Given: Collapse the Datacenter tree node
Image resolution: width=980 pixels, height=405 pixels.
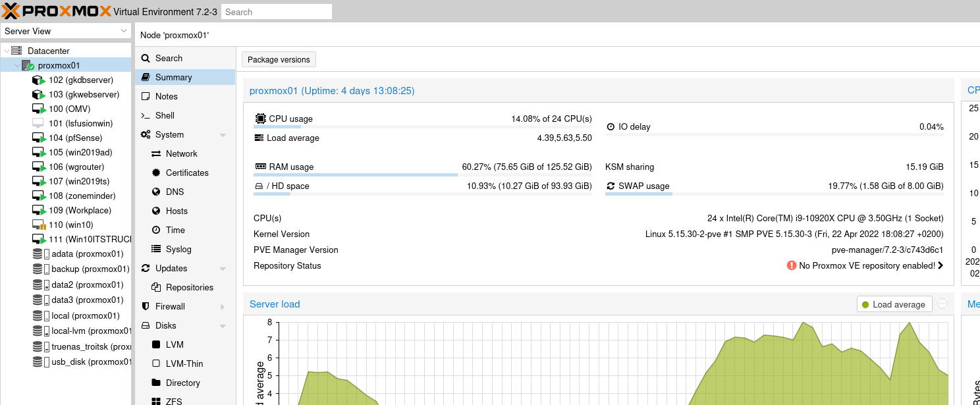Looking at the screenshot, I should click(x=6, y=51).
